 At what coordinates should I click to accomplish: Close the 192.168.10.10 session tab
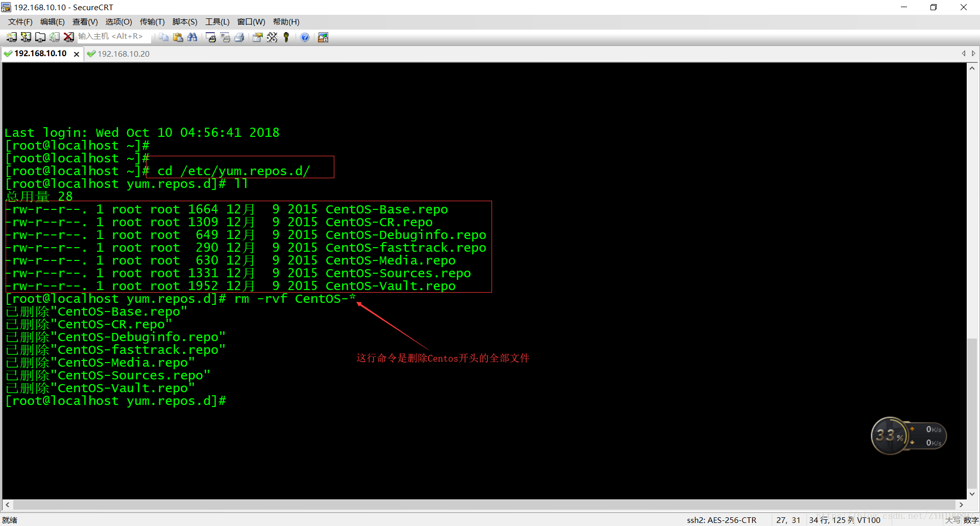pos(77,54)
